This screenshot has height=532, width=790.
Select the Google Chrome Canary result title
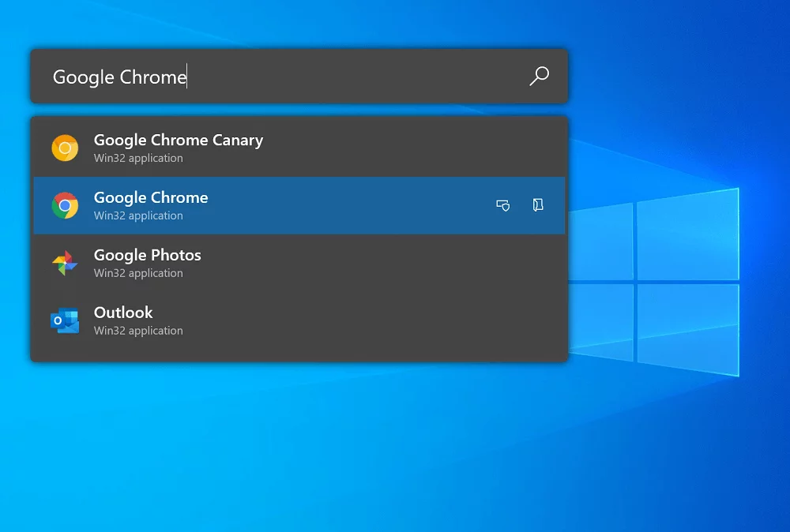pos(178,140)
